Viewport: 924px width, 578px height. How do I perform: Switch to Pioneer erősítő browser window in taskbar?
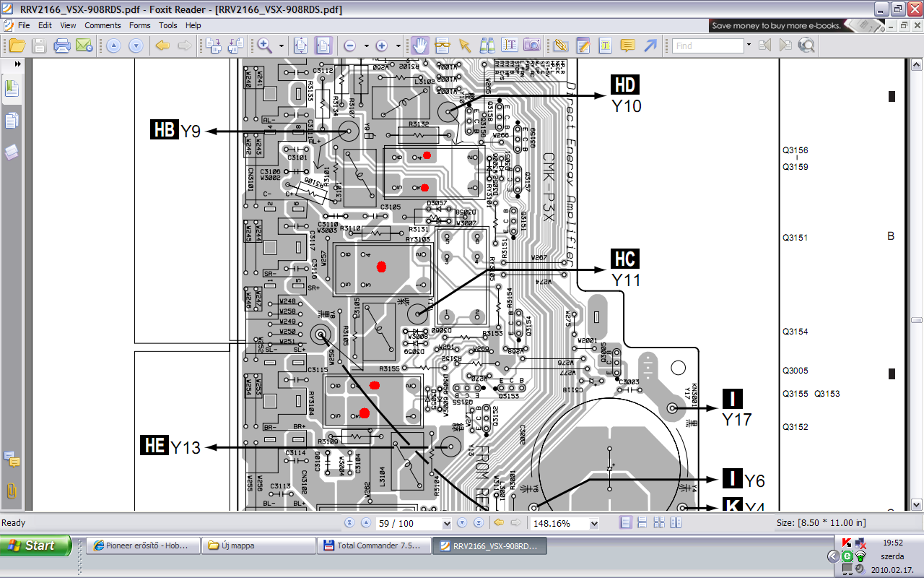(x=143, y=545)
